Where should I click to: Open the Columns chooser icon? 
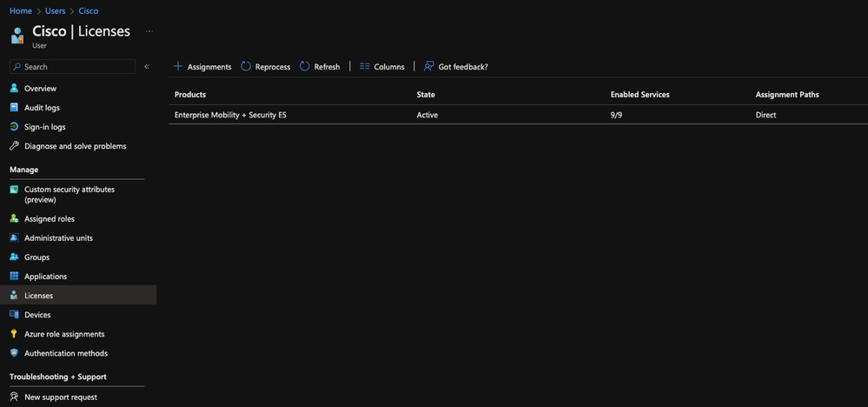click(x=365, y=66)
